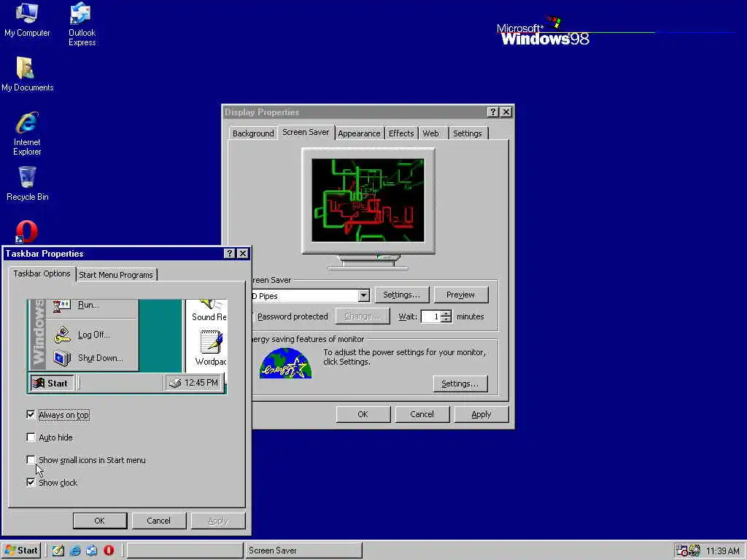
Task: Click energy saving Settings... button
Action: (x=460, y=384)
